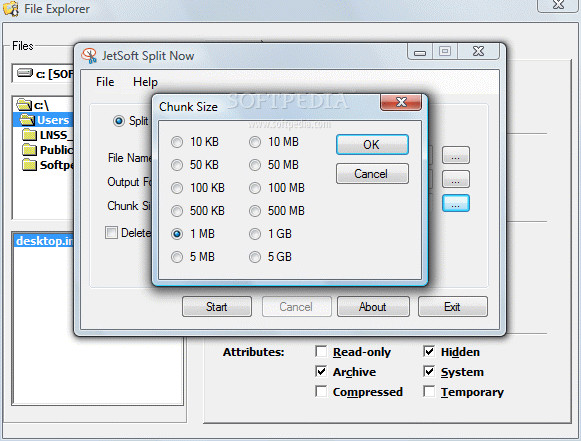Browse for File Name with ellipsis button
581x441 pixels.
click(455, 155)
